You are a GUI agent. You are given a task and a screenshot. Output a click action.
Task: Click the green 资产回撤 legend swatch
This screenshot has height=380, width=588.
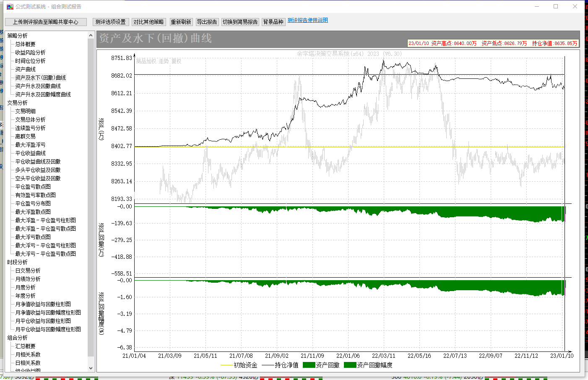point(309,365)
